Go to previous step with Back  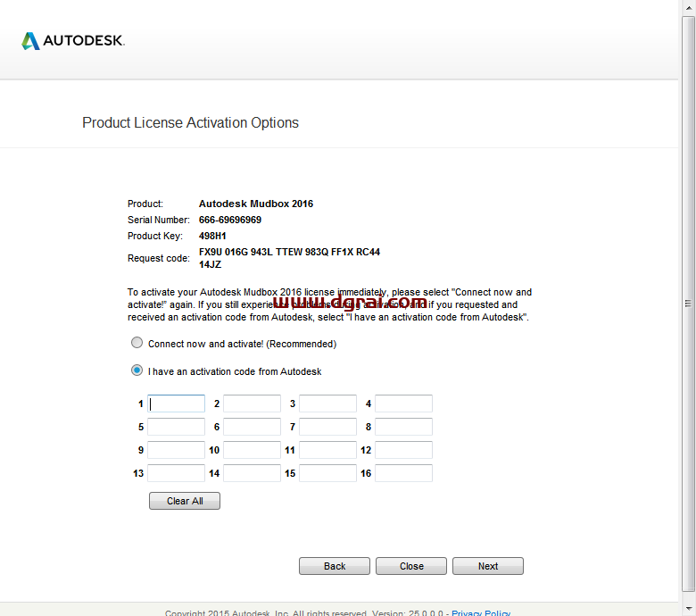335,566
